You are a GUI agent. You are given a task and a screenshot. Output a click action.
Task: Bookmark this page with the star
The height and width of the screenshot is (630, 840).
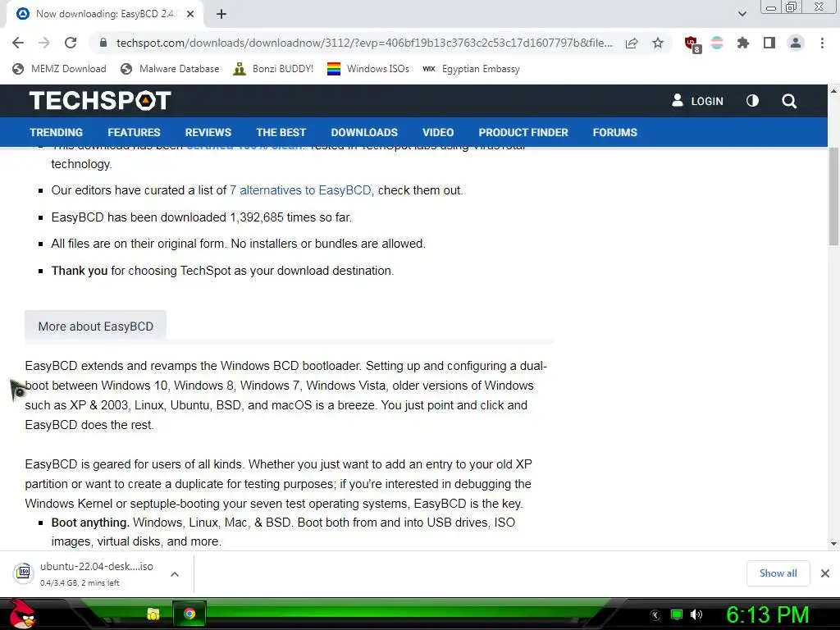tap(658, 43)
